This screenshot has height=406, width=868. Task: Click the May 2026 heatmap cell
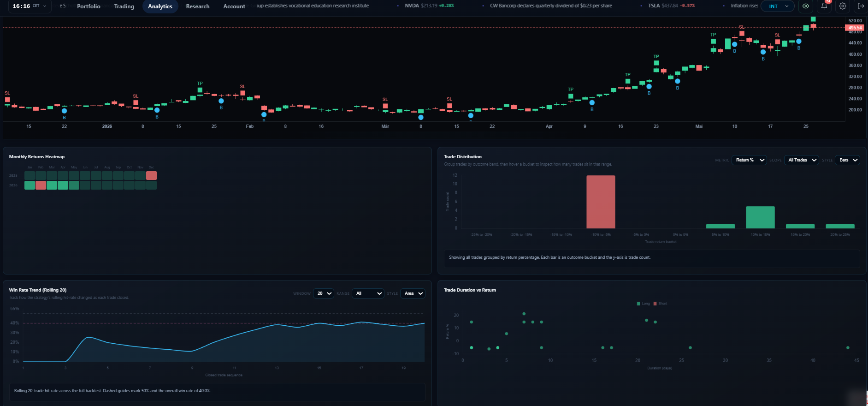click(74, 185)
